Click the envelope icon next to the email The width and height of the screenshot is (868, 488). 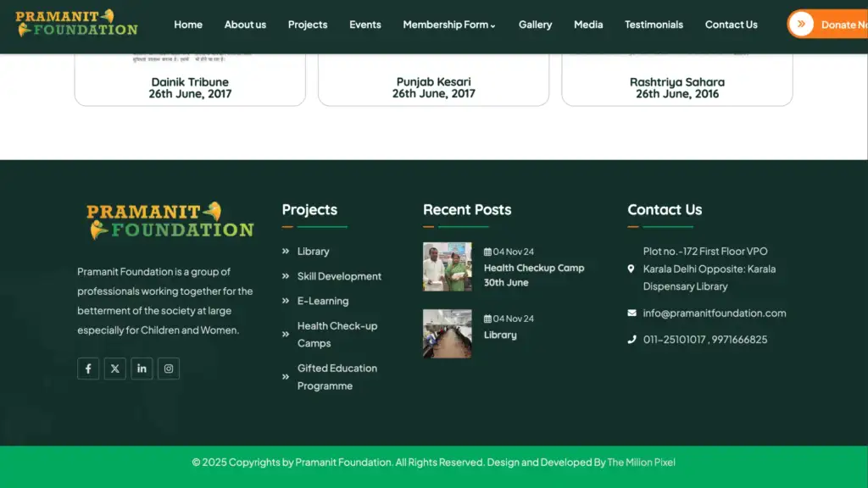coord(630,313)
